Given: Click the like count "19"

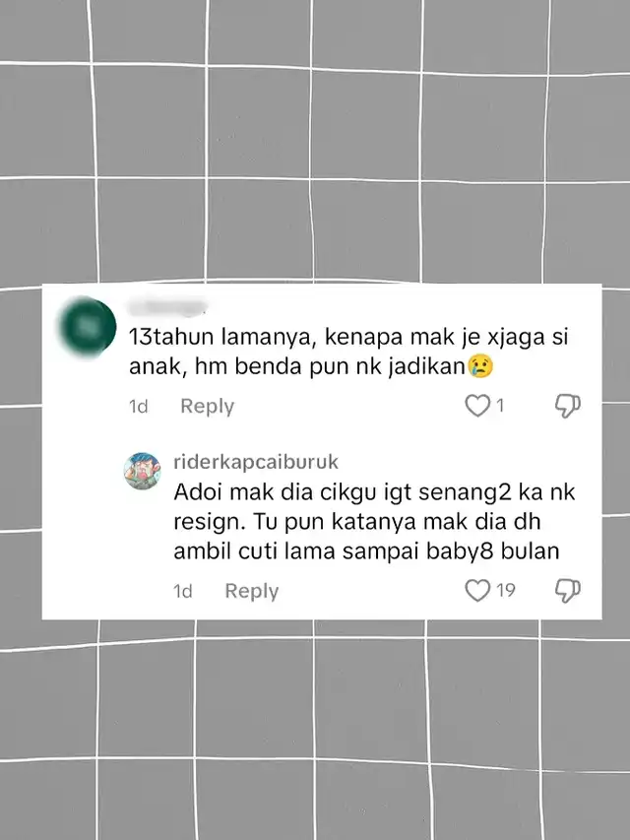Looking at the screenshot, I should click(505, 590).
